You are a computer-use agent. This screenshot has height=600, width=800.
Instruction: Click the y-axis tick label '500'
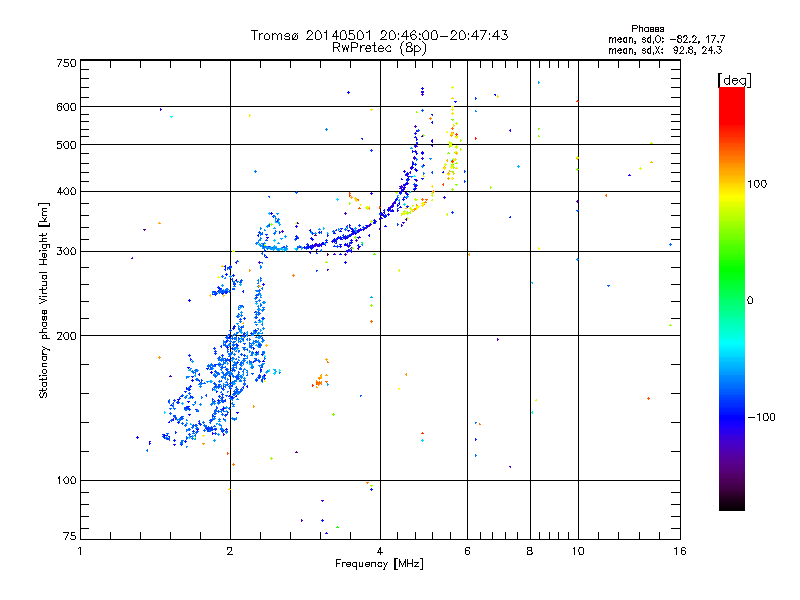coord(66,145)
